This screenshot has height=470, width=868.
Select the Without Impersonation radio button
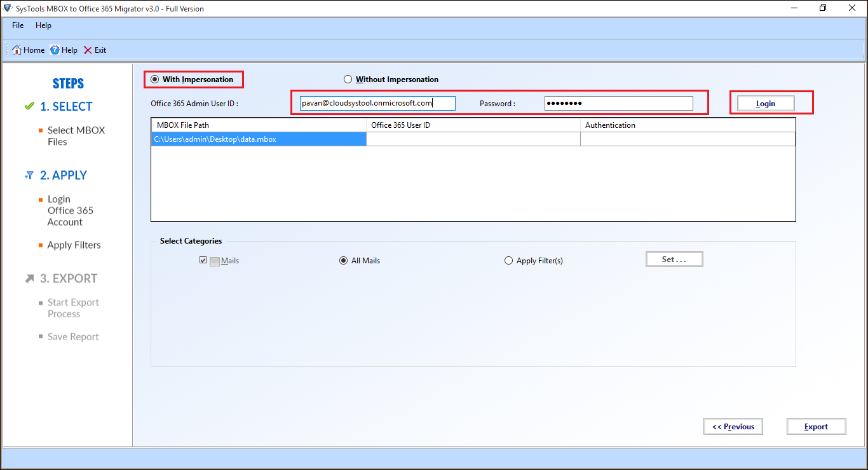pos(348,79)
